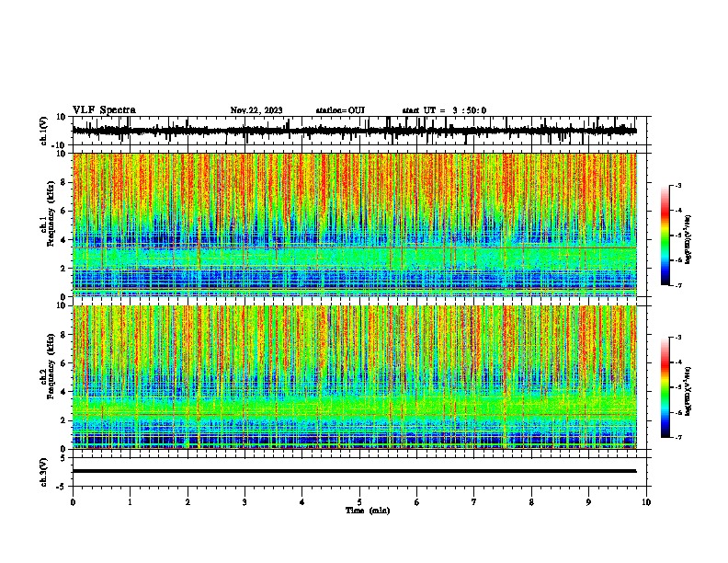Click the ch.1 voltage waveform trace
Viewport: 728px width, 563px height.
pyautogui.click(x=354, y=131)
